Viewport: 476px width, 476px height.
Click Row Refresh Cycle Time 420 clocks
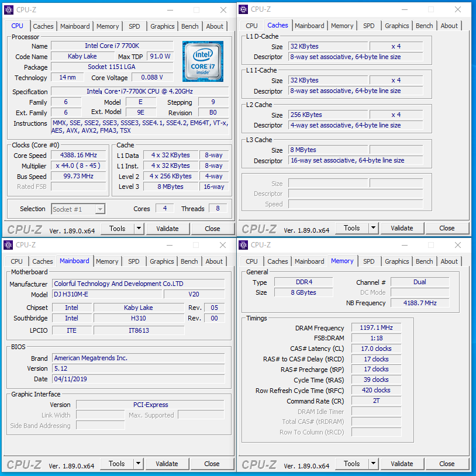376,390
